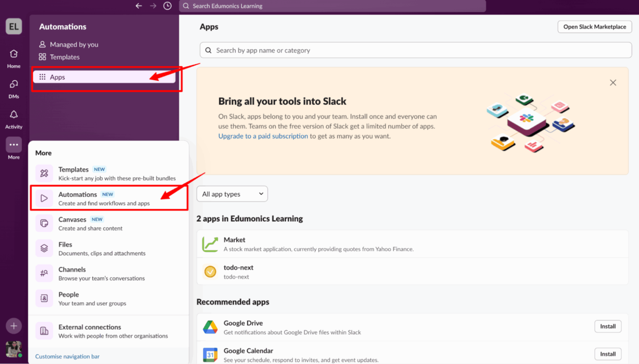Open the history clock icon

pyautogui.click(x=168, y=6)
